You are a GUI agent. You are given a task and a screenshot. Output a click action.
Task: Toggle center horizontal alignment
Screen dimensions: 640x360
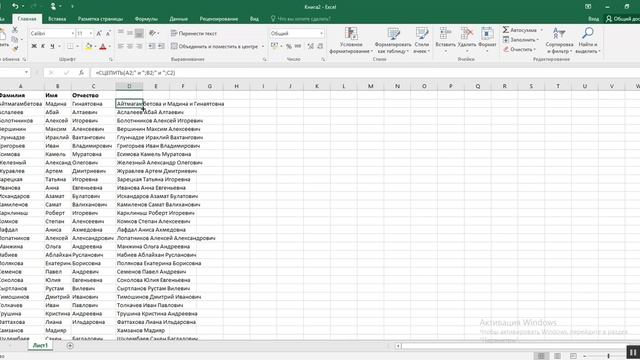pyautogui.click(x=130, y=47)
